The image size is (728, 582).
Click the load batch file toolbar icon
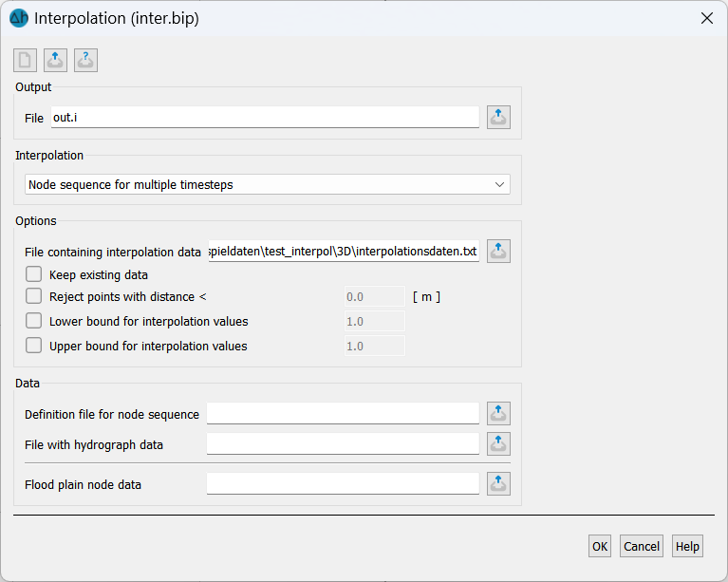[55, 61]
